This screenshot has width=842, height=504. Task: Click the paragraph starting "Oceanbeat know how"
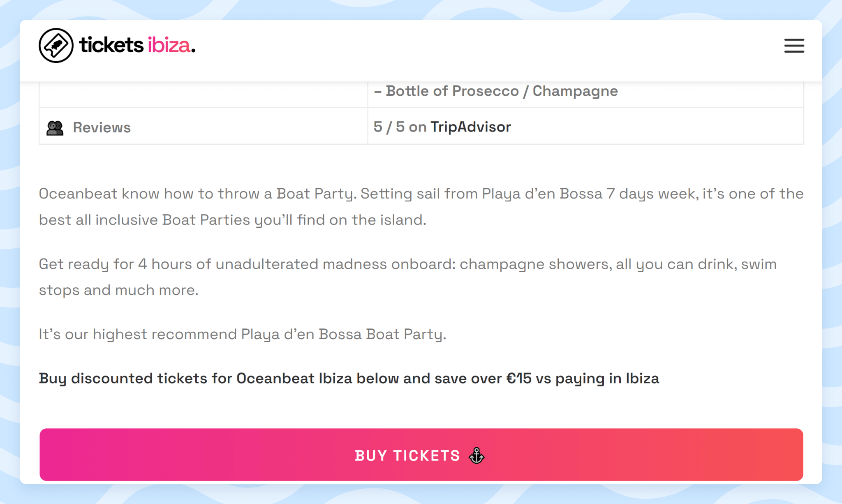coord(421,207)
